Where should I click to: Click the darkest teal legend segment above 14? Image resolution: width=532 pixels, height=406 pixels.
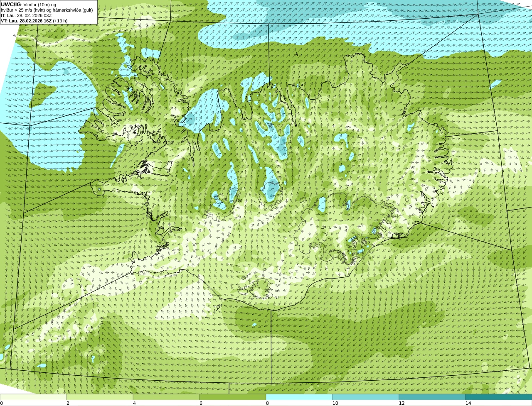coord(499,397)
